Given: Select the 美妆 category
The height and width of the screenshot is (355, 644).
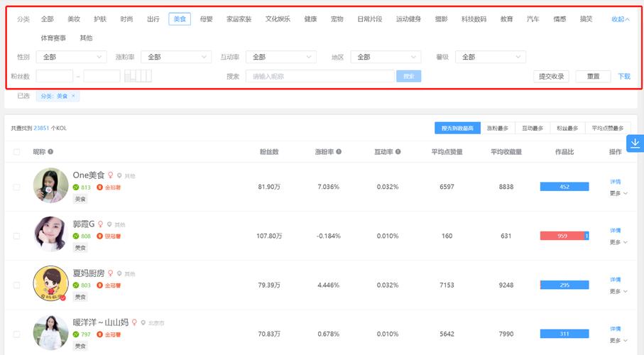Looking at the screenshot, I should (74, 19).
